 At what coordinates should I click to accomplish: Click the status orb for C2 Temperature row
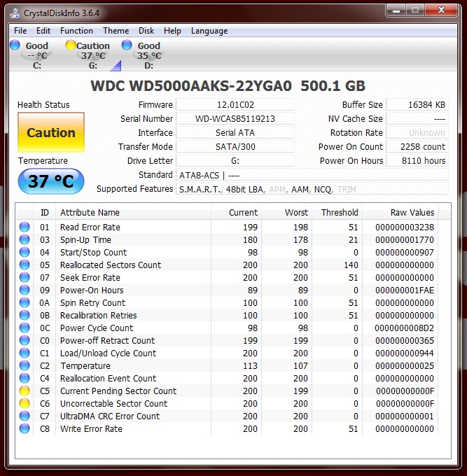[x=25, y=365]
